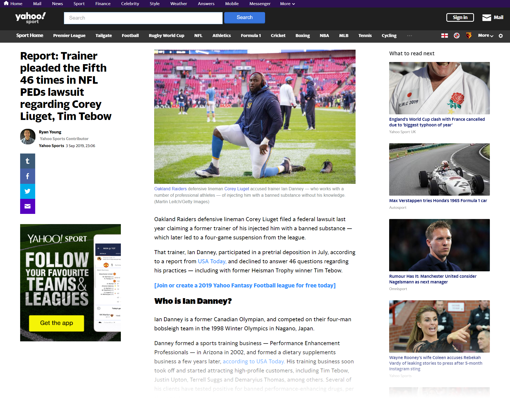Open the MLB section
510x420 pixels.
tap(343, 35)
